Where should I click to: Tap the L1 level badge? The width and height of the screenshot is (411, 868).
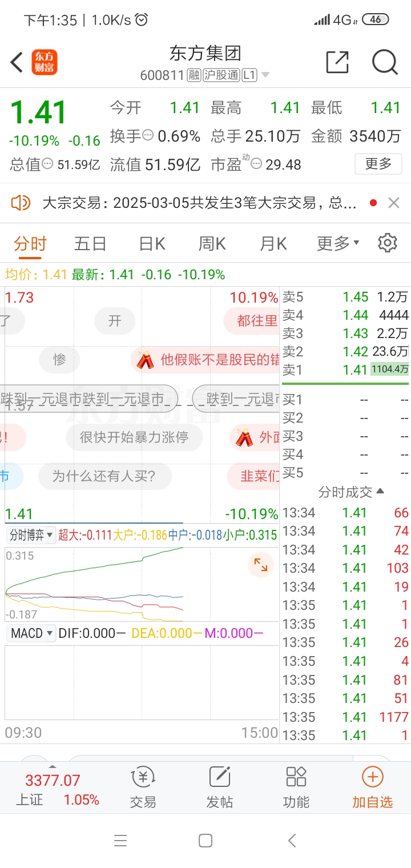[250, 75]
